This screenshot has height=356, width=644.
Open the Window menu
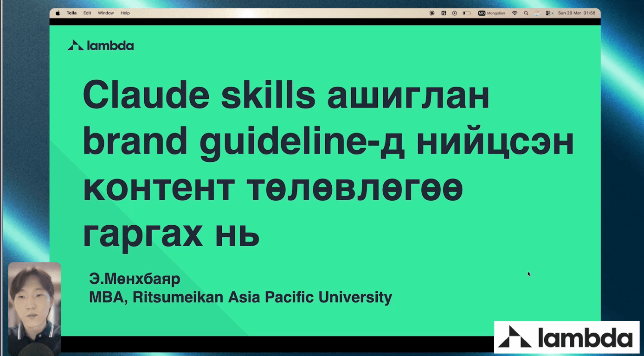click(x=106, y=13)
